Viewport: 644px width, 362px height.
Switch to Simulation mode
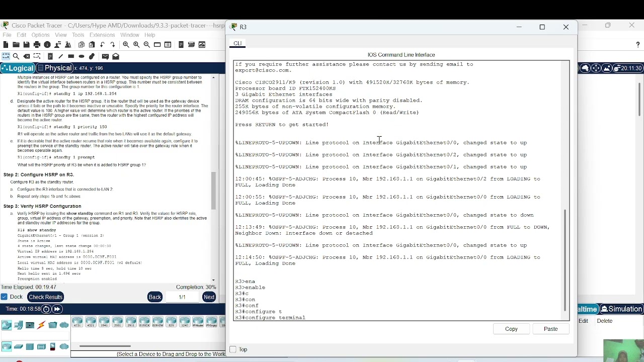[621, 309]
